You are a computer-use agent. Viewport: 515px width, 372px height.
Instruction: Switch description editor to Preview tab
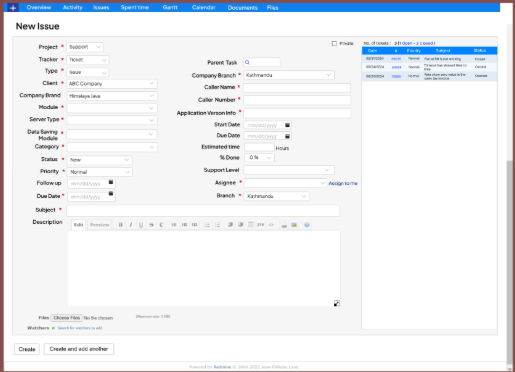coord(99,225)
